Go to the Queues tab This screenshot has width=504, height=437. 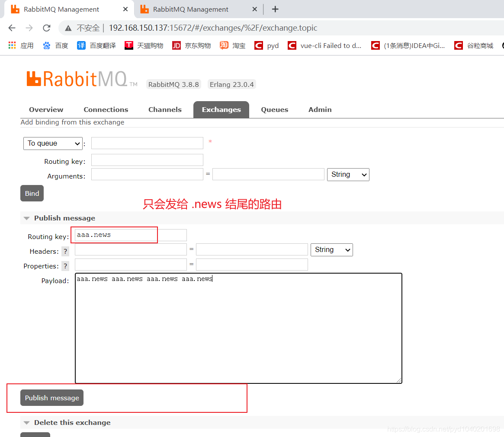(275, 109)
